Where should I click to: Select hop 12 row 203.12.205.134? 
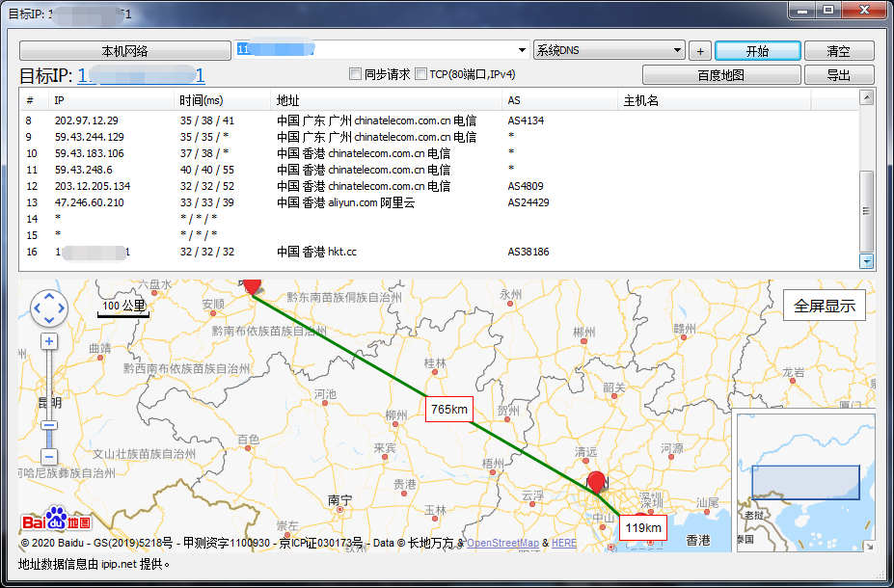click(439, 186)
